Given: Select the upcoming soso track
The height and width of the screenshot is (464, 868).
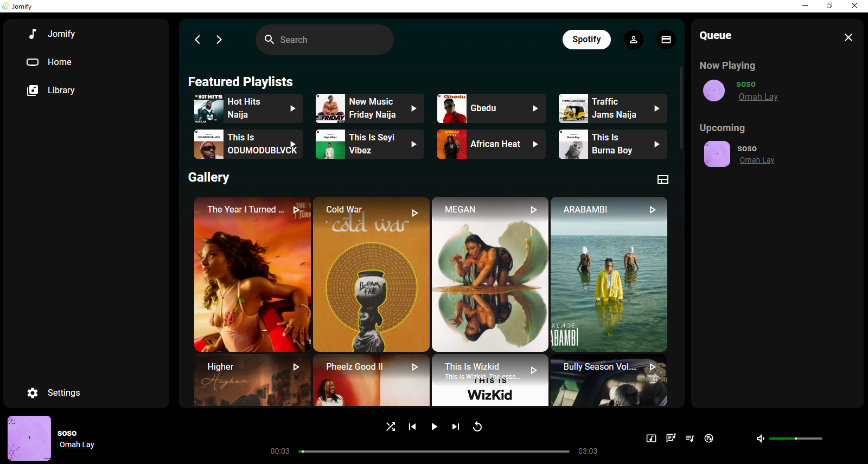Looking at the screenshot, I should coord(747,149).
